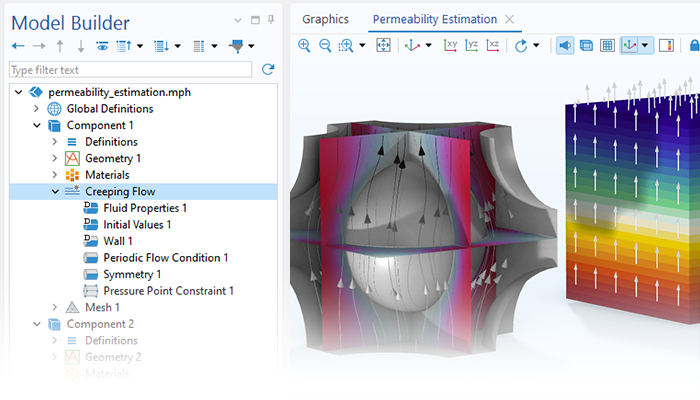
Task: Click the Move Down arrow in Model Builder
Action: click(x=81, y=46)
